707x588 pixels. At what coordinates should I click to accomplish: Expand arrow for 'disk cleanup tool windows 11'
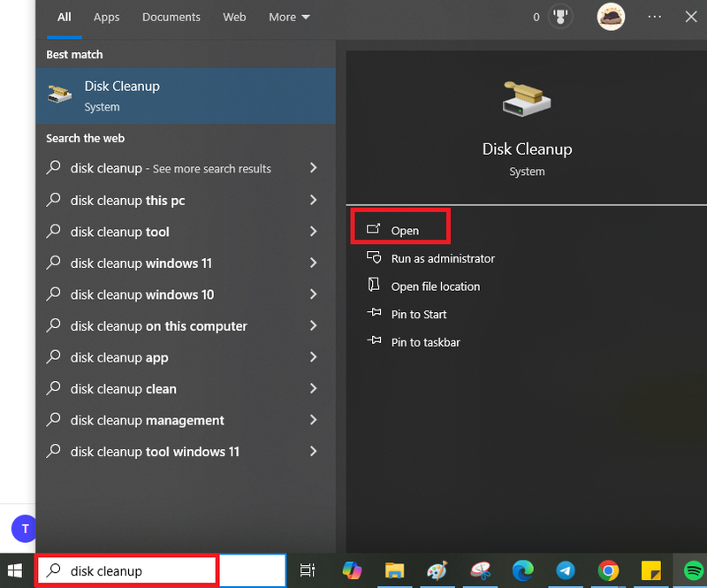pos(314,451)
